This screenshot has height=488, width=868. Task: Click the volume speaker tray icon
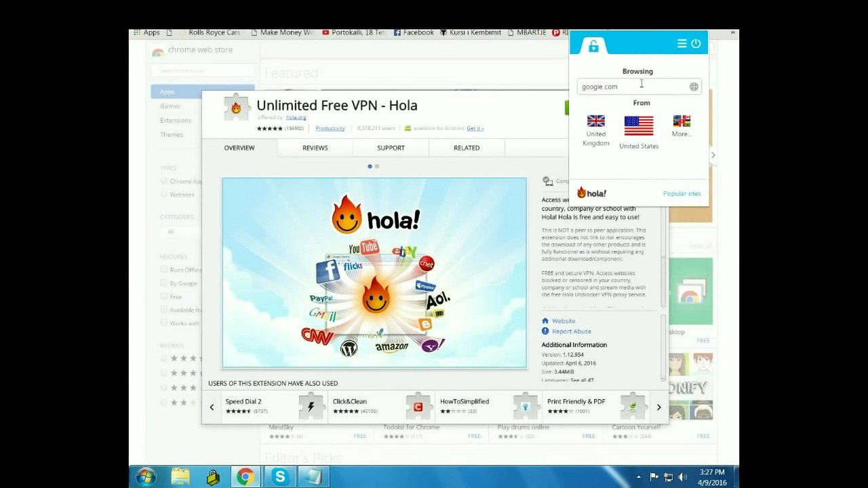coord(683,477)
